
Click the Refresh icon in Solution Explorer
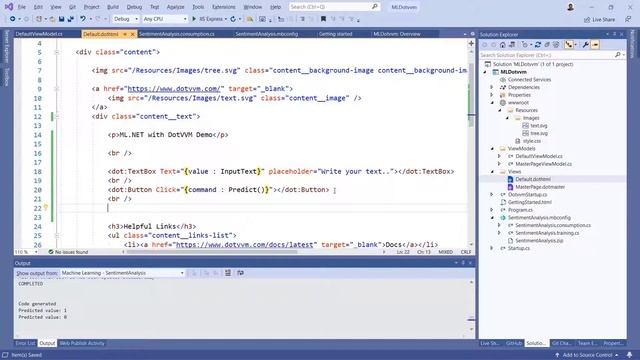(538, 45)
